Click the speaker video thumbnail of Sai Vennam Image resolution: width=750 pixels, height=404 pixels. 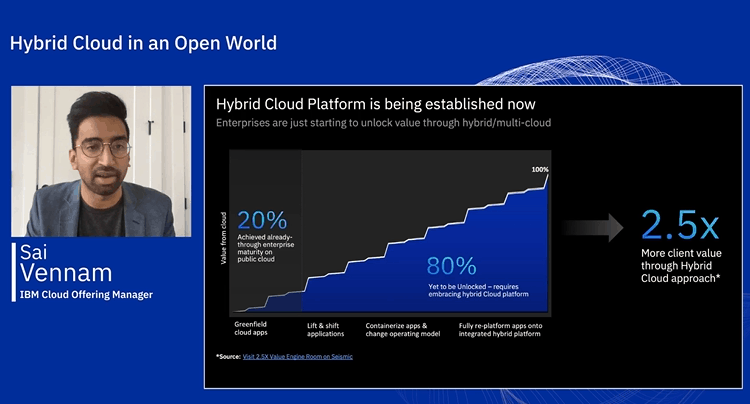101,162
